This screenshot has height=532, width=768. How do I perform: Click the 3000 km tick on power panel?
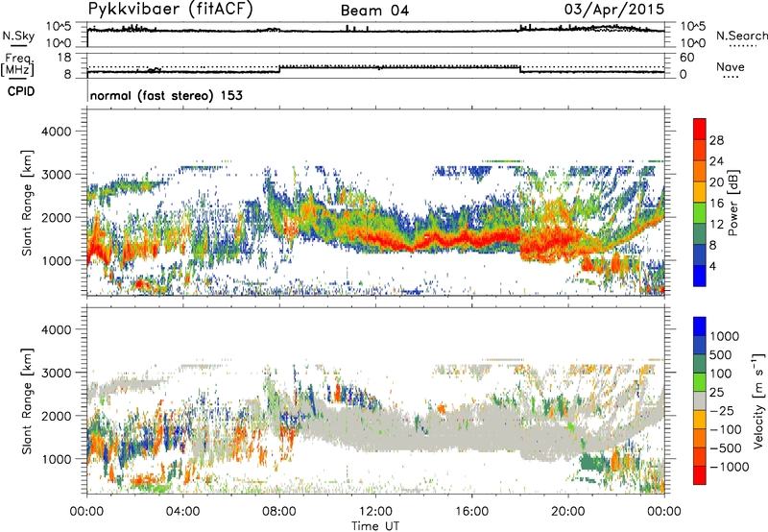(x=56, y=175)
